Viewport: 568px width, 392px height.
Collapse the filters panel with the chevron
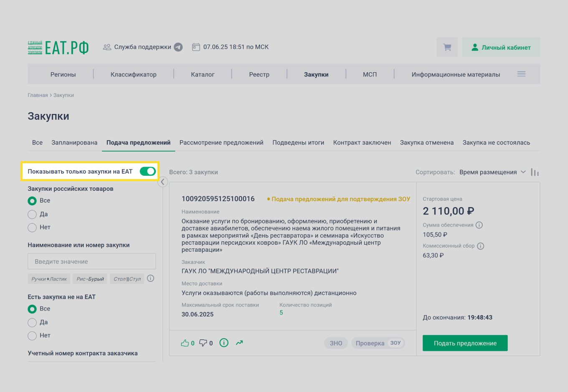tap(163, 182)
